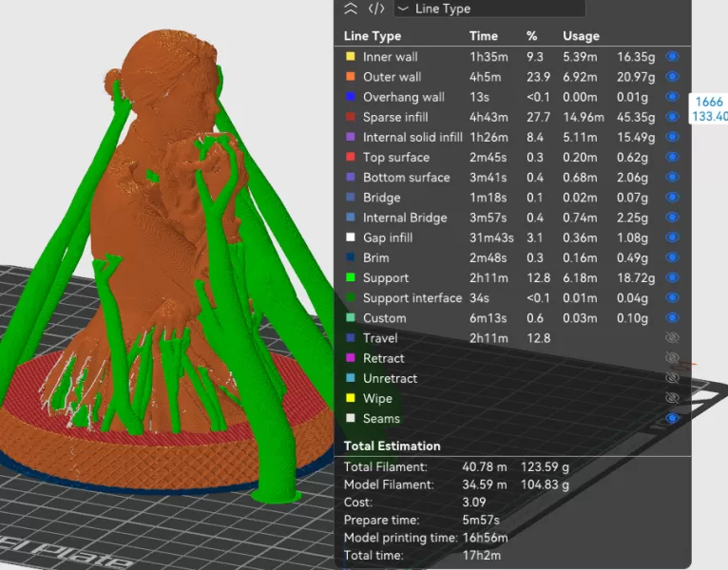This screenshot has width=728, height=570.
Task: Hide Seams using the eye icon
Action: pos(673,418)
